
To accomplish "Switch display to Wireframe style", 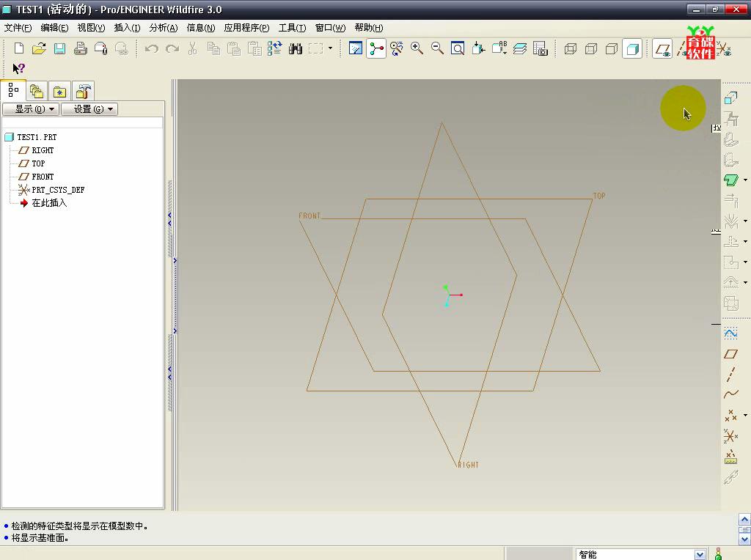I will [571, 48].
